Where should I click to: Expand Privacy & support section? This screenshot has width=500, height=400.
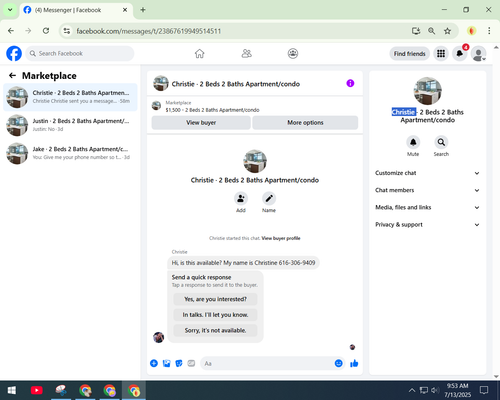(x=427, y=225)
